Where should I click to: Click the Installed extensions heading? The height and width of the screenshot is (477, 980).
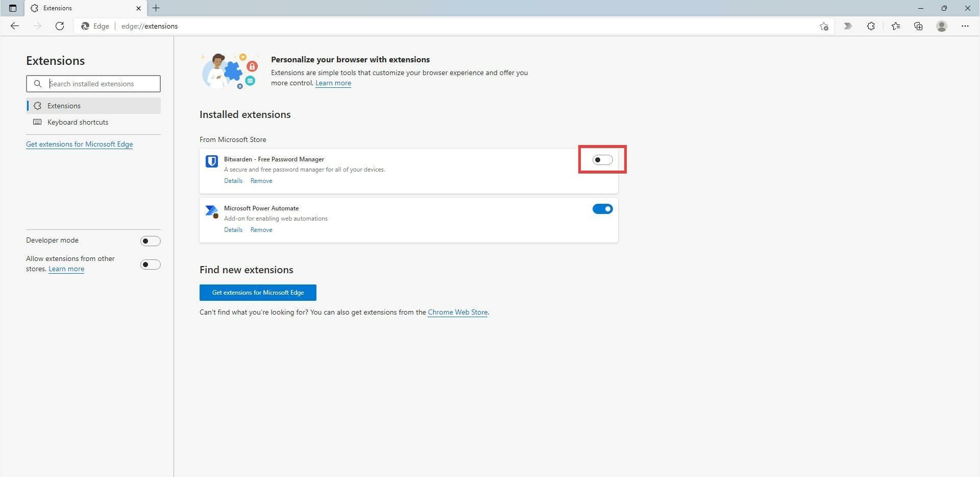pyautogui.click(x=245, y=114)
